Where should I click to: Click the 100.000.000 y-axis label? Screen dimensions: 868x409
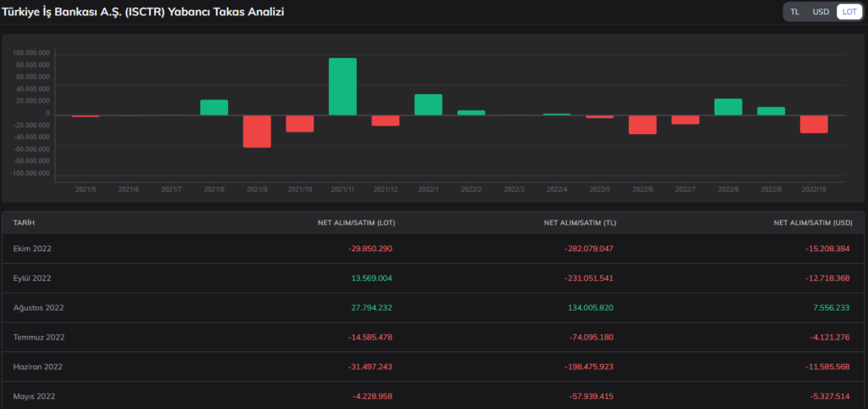point(33,53)
